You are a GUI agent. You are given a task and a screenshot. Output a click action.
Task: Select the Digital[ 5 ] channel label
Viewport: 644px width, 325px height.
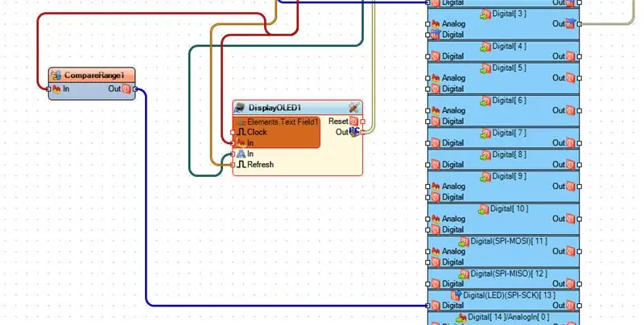510,68
